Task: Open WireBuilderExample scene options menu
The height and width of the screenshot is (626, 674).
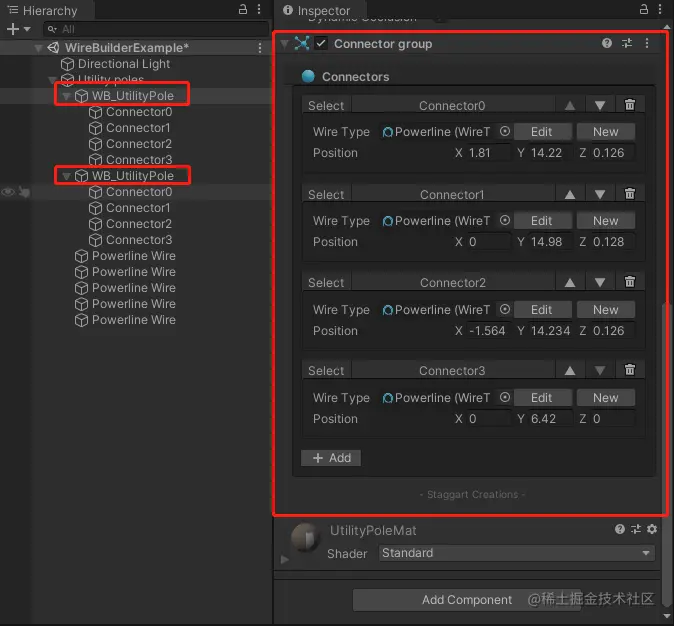Action: pos(260,48)
